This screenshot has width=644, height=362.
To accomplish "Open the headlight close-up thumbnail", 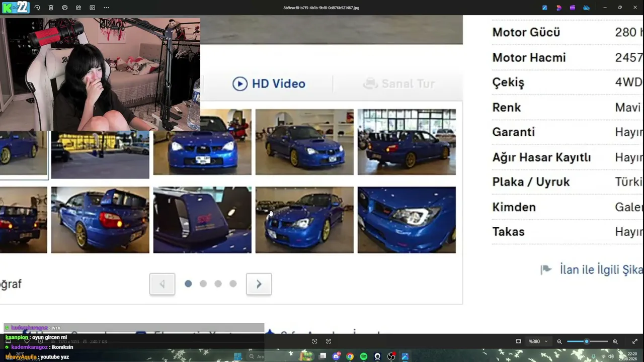I will click(x=407, y=220).
